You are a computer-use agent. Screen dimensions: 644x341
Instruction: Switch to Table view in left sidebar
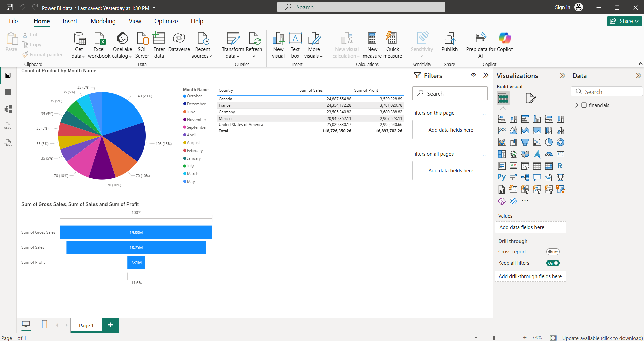point(8,92)
